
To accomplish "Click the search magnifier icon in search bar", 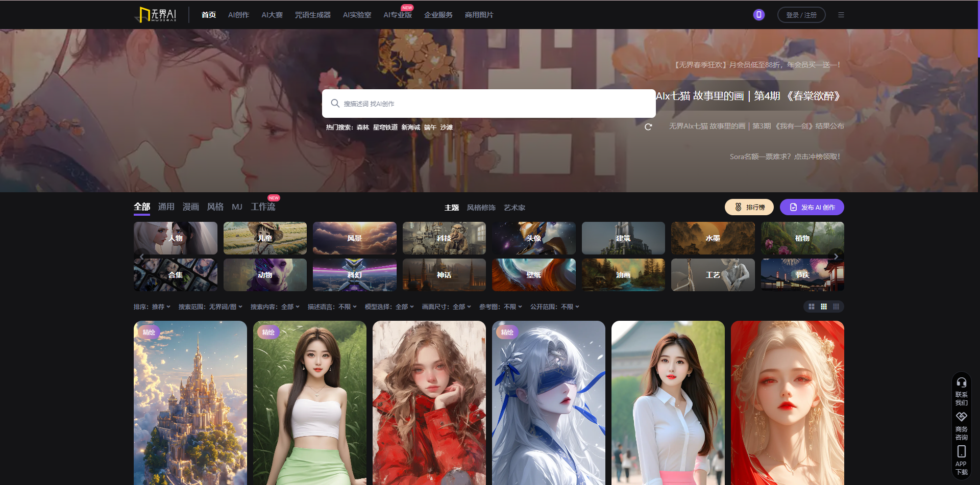I will (335, 103).
